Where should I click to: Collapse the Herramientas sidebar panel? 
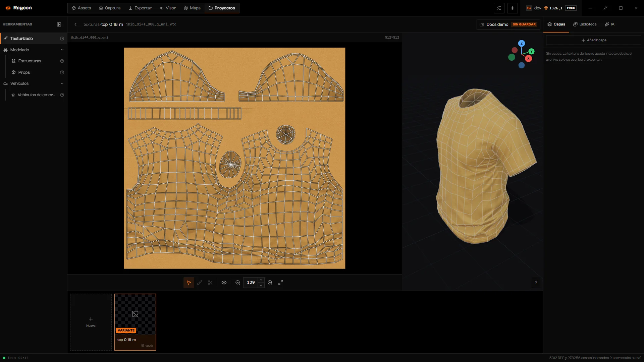pyautogui.click(x=59, y=24)
